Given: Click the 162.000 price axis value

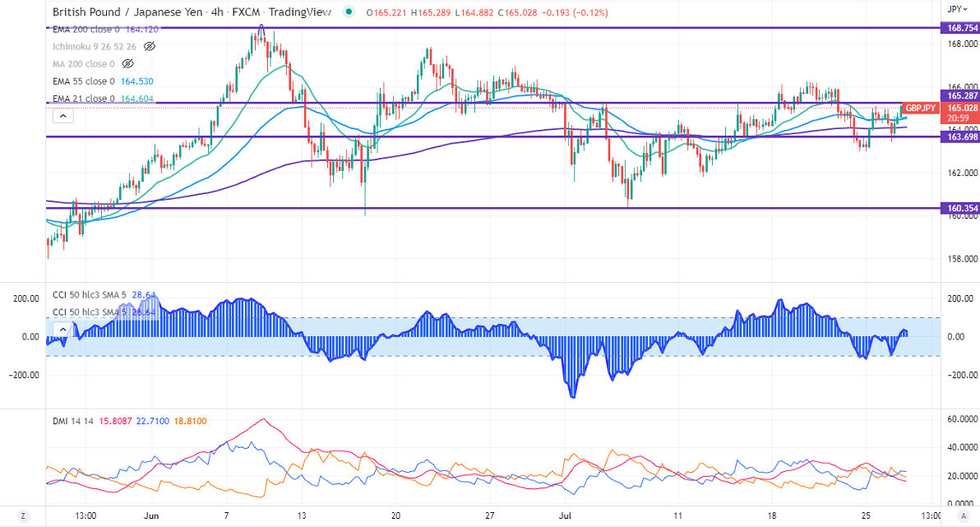Looking at the screenshot, I should [x=963, y=173].
